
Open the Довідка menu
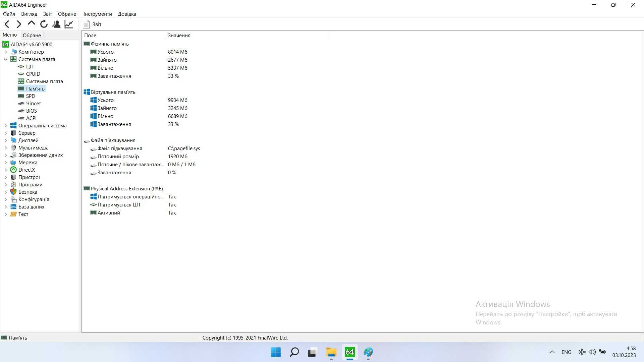click(x=127, y=14)
